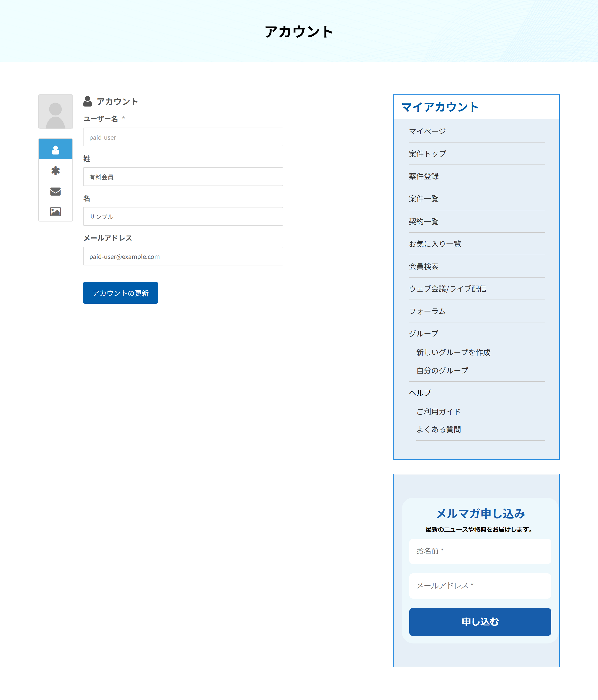Click the メールアドレス account field
The height and width of the screenshot is (700, 598).
[x=183, y=256]
